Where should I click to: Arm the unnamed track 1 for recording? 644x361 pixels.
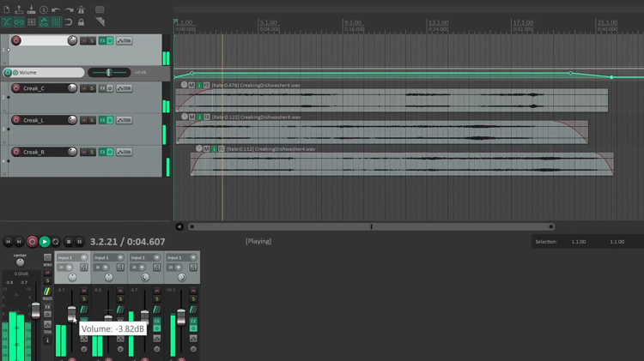coord(16,40)
